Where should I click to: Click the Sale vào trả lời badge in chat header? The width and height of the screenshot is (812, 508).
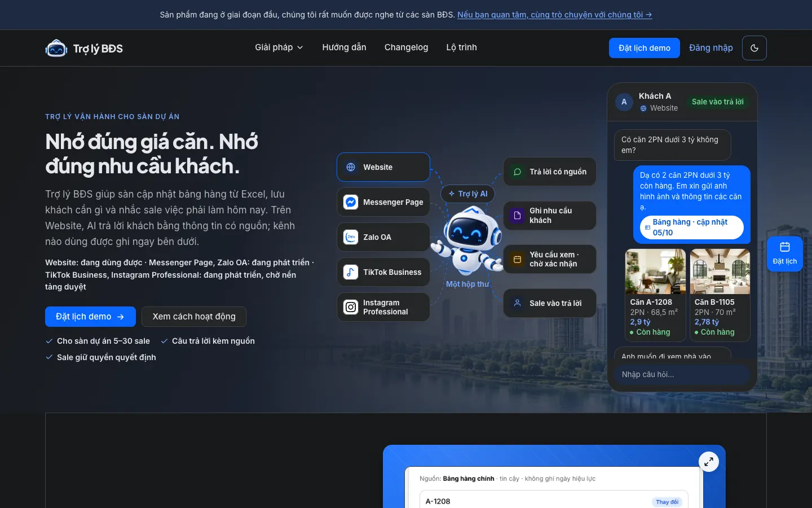point(717,102)
